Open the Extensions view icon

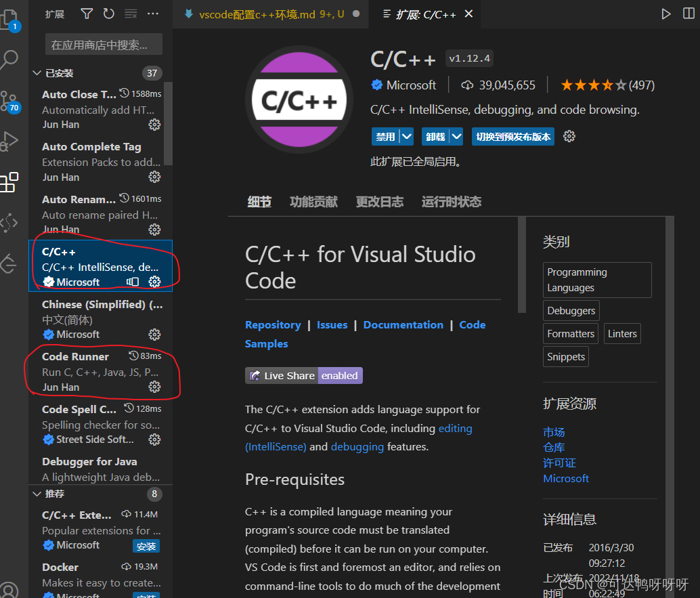[x=9, y=182]
